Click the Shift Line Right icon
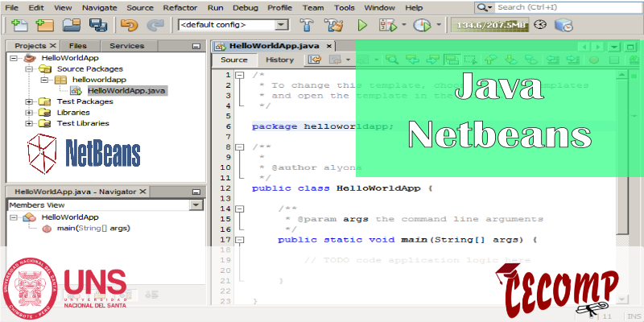 pyautogui.click(x=572, y=60)
